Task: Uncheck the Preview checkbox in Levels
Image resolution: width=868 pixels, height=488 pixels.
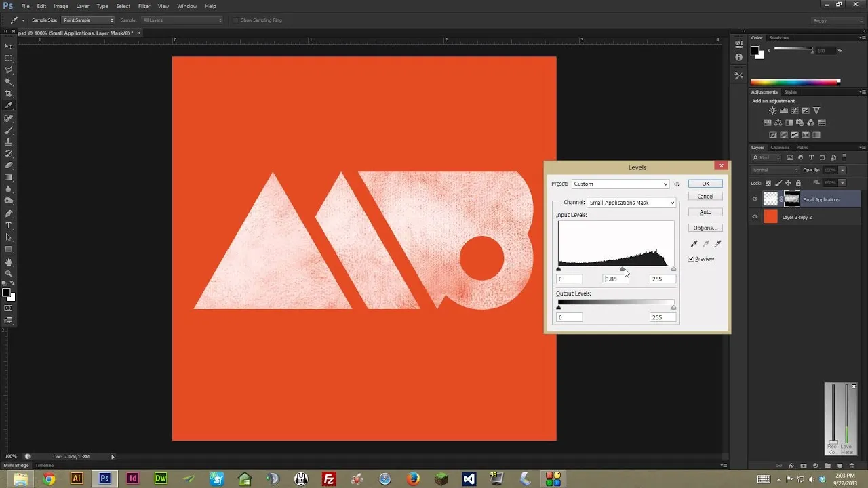Action: coord(691,258)
